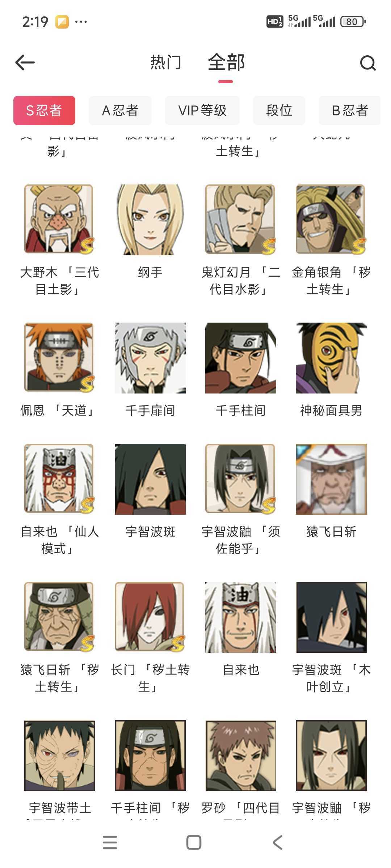Select the 神秘面具男 masked avatar

coord(331,358)
